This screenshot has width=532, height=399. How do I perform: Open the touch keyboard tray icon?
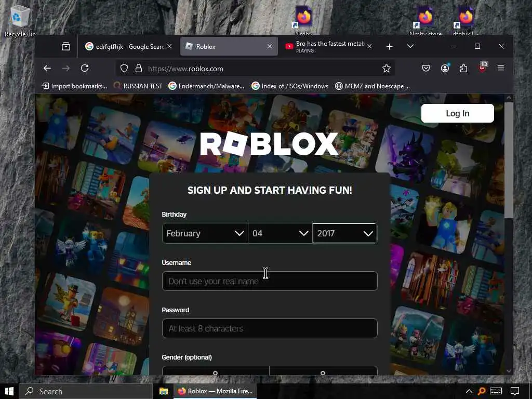(x=496, y=391)
